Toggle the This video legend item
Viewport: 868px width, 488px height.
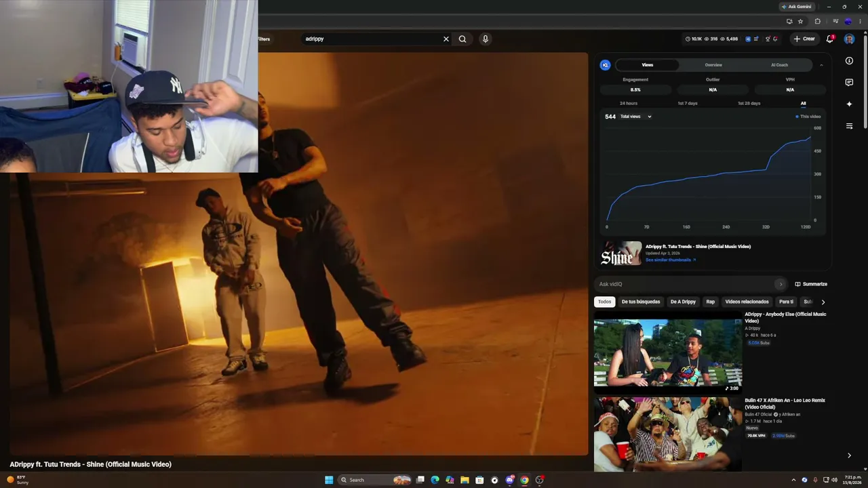tap(808, 117)
